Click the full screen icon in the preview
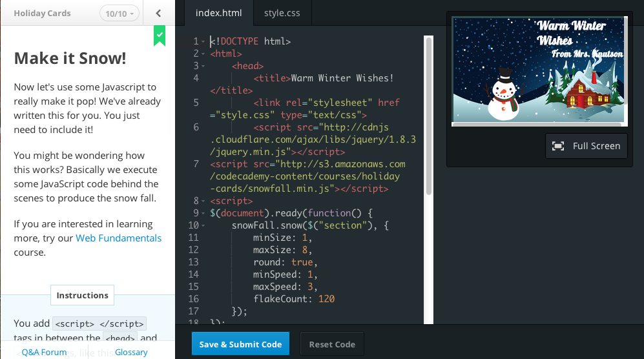 [x=557, y=146]
